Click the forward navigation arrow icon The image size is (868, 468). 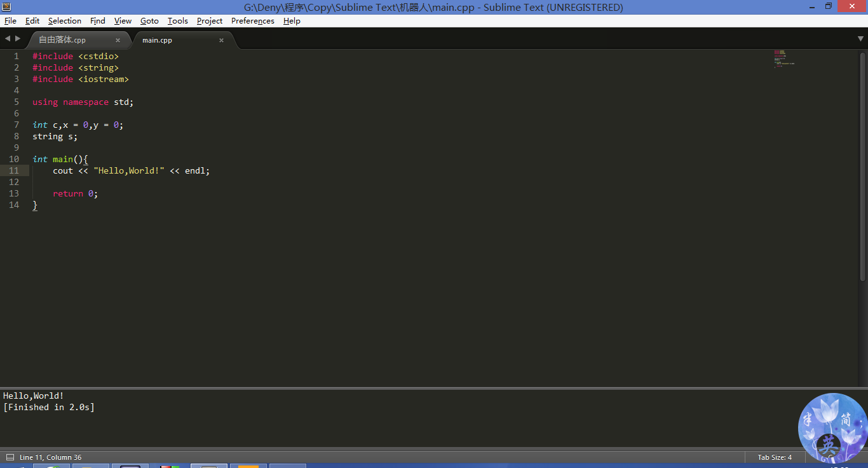(17, 38)
